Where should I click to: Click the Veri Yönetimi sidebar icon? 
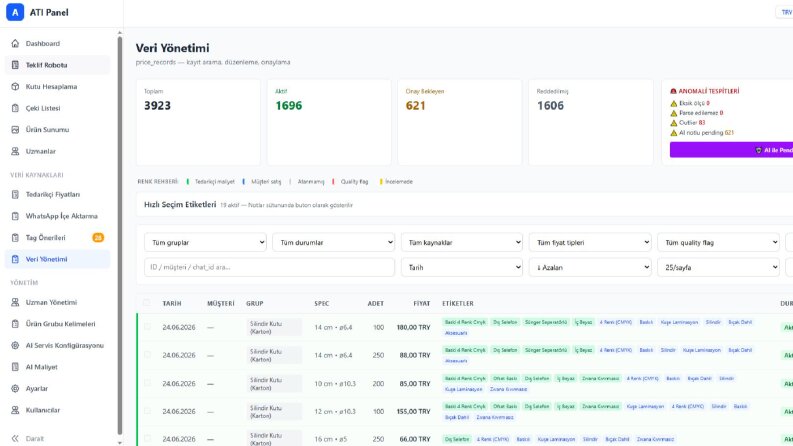(15, 259)
